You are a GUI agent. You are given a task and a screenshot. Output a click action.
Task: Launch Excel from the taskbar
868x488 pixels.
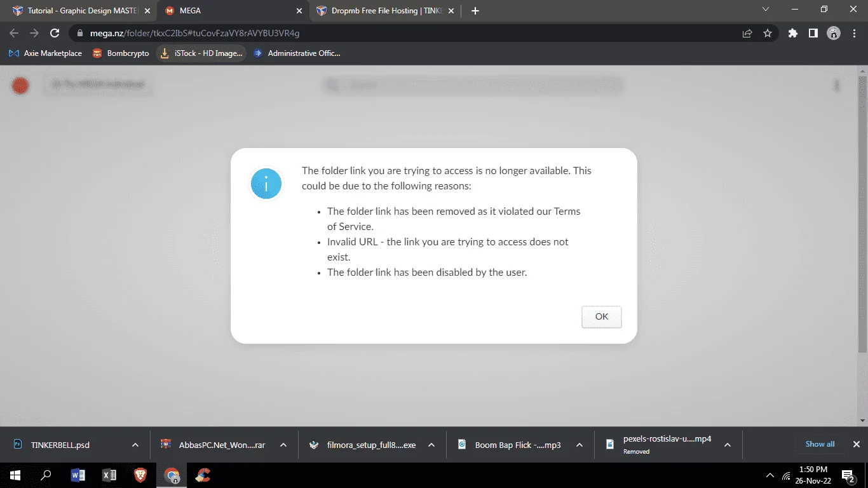click(109, 475)
